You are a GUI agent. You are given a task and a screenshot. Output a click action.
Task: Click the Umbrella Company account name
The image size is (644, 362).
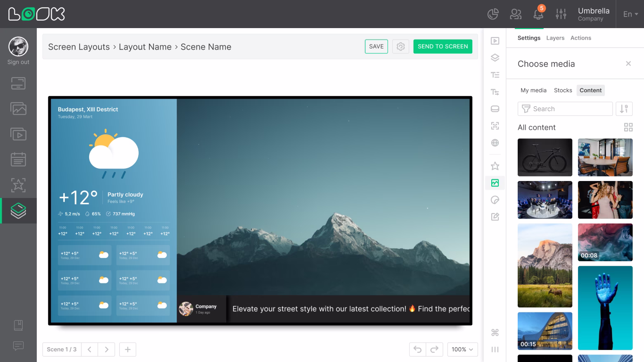pos(594,14)
